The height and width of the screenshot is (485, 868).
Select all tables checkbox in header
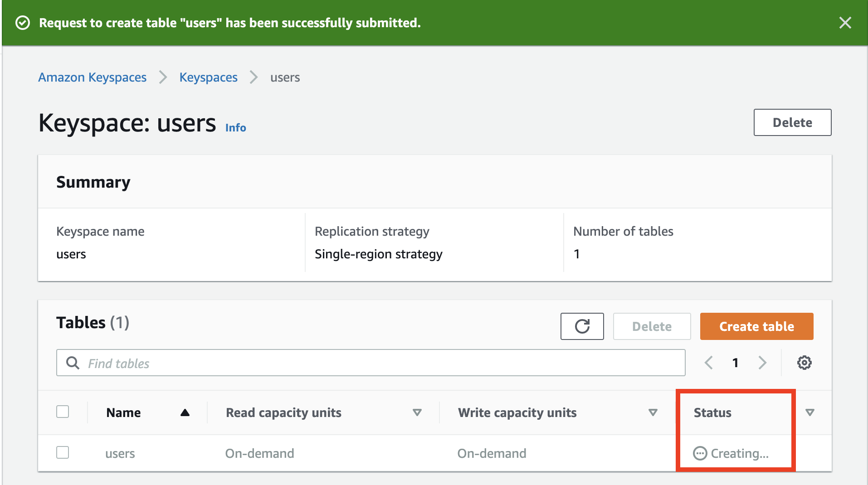tap(63, 412)
